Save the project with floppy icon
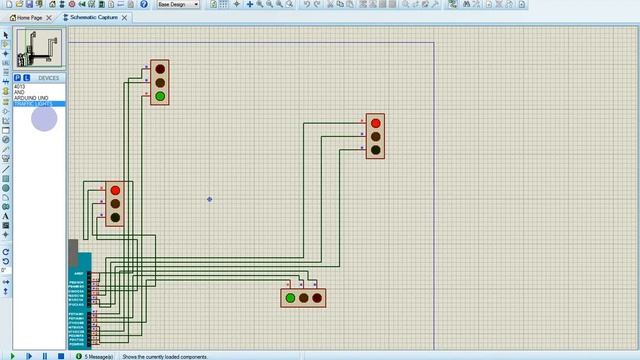Screen dimensions: 640x360 point(29,4)
